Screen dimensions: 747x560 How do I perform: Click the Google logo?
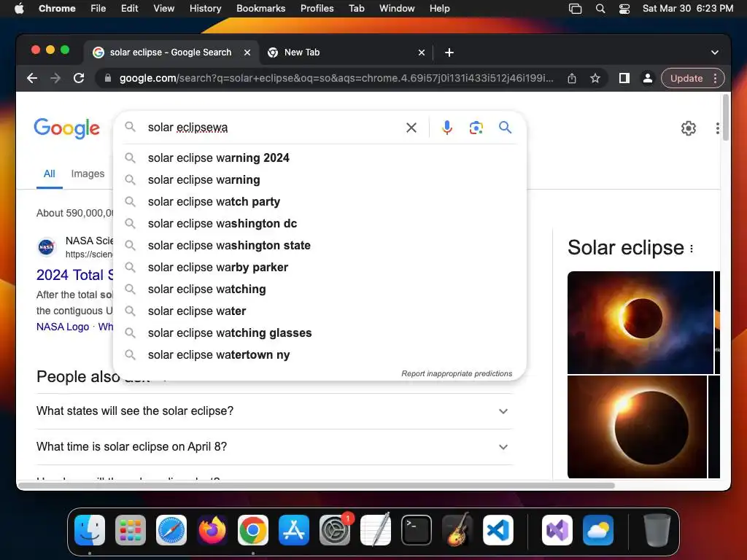click(66, 128)
